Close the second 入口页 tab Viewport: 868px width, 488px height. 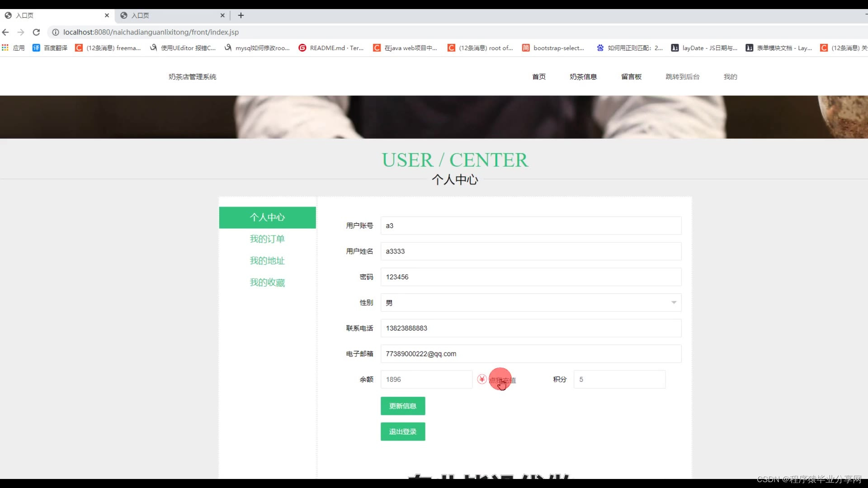222,15
